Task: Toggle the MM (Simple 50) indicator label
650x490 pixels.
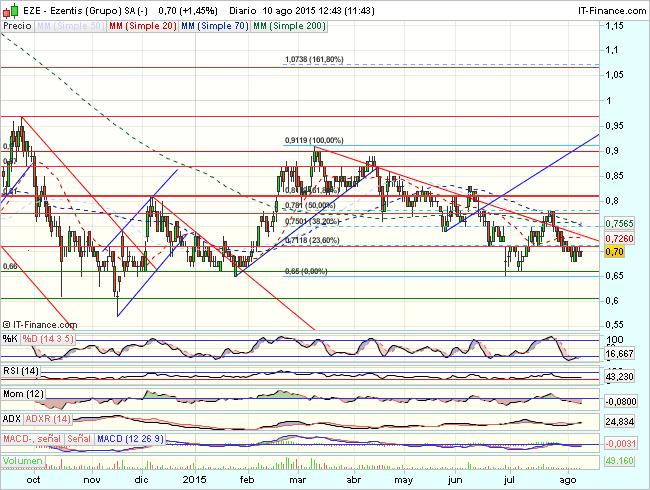Action: pyautogui.click(x=70, y=26)
